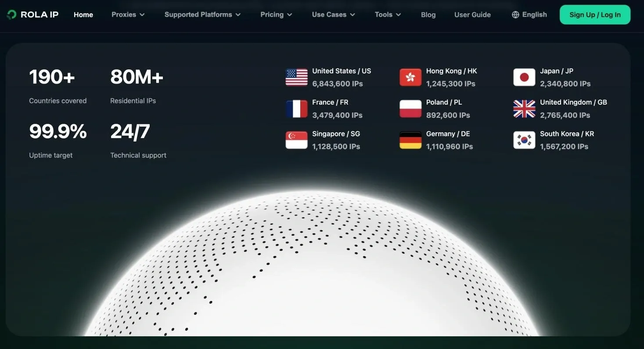Click the 6,843,600 IPs count
The width and height of the screenshot is (644, 349).
[x=338, y=84]
